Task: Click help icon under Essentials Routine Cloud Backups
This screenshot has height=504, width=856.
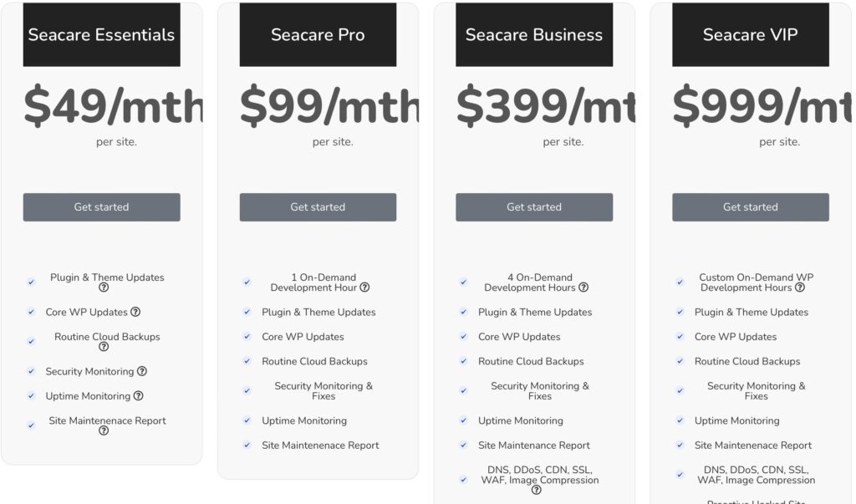Action: coord(104,347)
